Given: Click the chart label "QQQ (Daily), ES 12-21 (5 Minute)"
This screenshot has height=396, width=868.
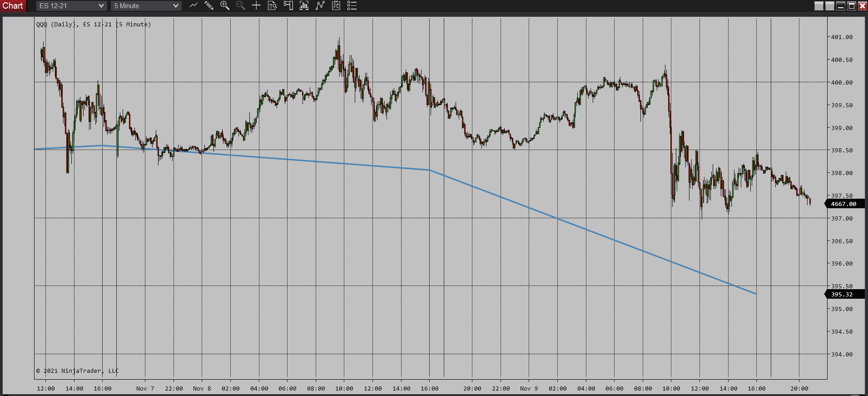Looking at the screenshot, I should [94, 25].
